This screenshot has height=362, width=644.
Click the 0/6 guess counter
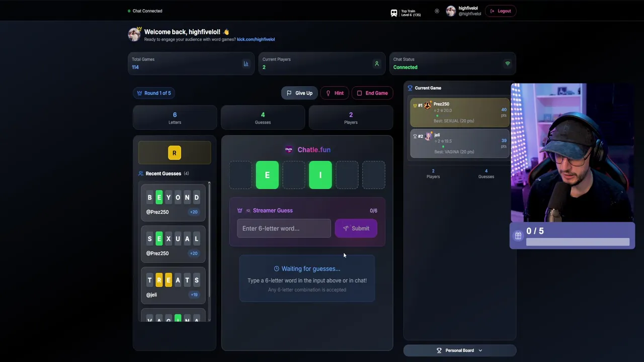(x=373, y=211)
